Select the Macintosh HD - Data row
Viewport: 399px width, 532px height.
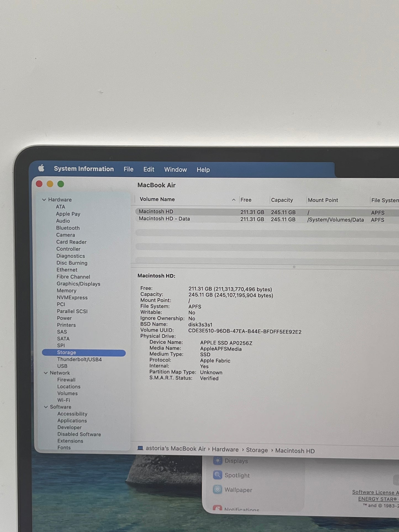click(267, 219)
